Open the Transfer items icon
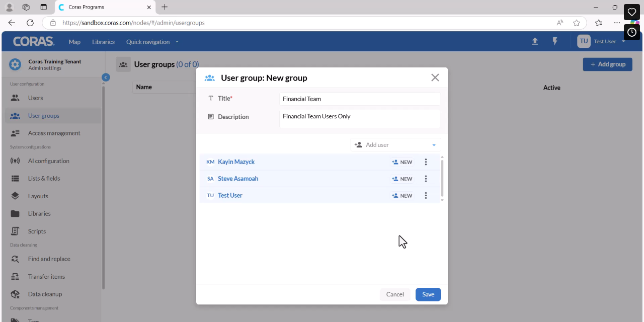This screenshot has height=322, width=644. point(15,276)
